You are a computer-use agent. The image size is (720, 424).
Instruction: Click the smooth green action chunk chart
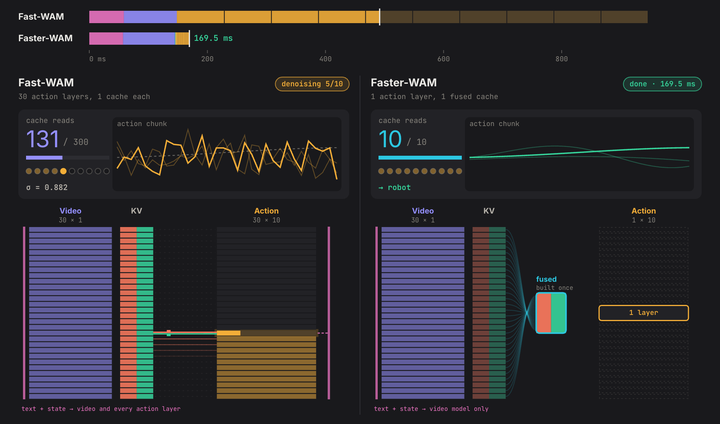pos(579,154)
